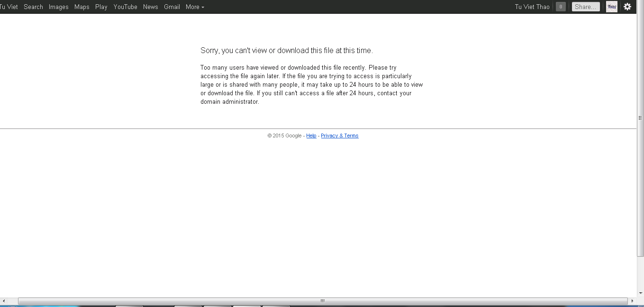Image resolution: width=644 pixels, height=307 pixels.
Task: Click the horizontal scrollbar left arrow
Action: click(x=4, y=301)
